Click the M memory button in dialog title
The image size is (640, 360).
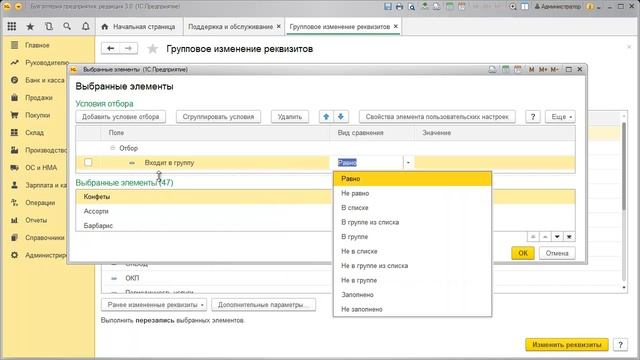coord(531,69)
